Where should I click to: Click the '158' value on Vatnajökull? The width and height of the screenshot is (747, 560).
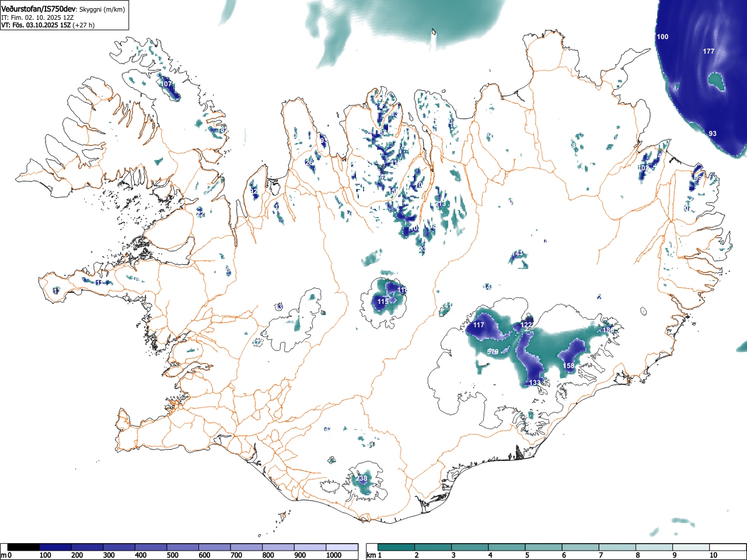point(568,366)
